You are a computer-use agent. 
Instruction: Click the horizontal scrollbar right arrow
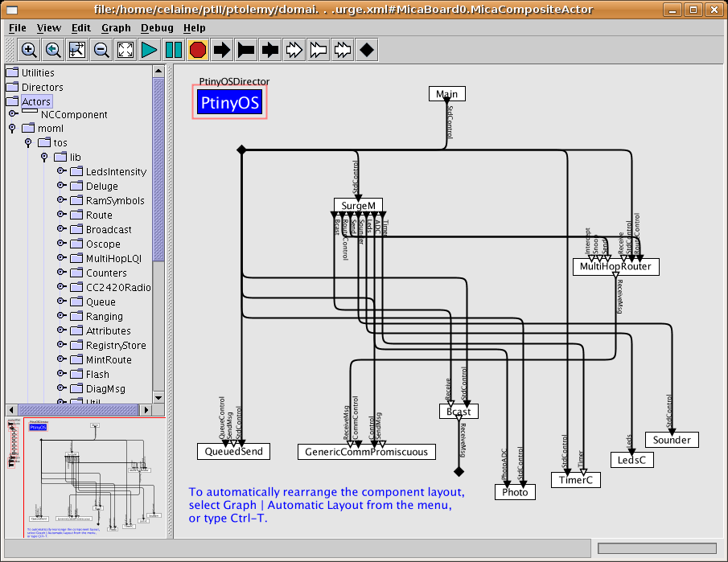pos(146,410)
